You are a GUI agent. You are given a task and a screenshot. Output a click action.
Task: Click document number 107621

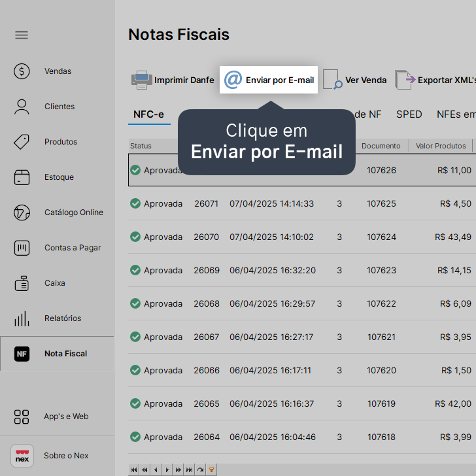coord(381,337)
